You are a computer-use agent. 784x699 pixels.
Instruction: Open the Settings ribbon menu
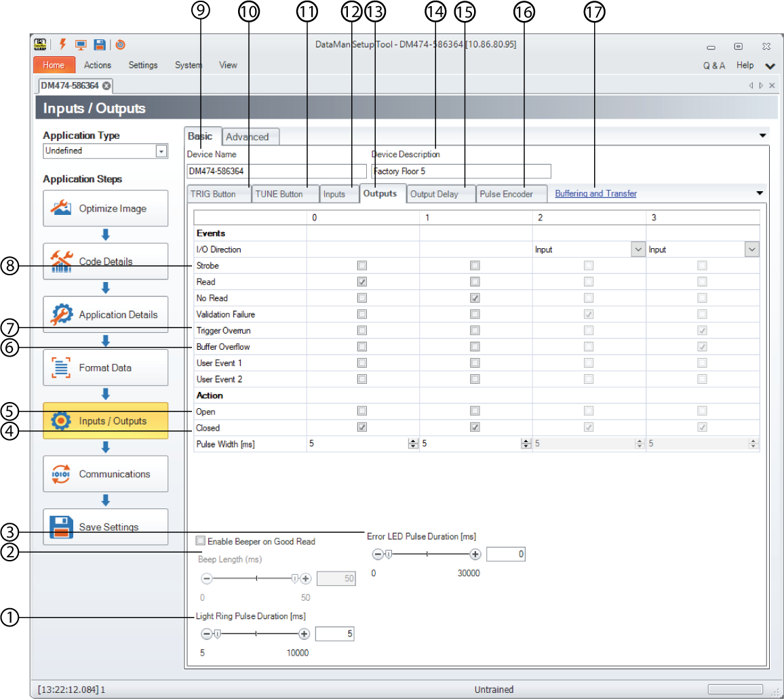coord(142,65)
